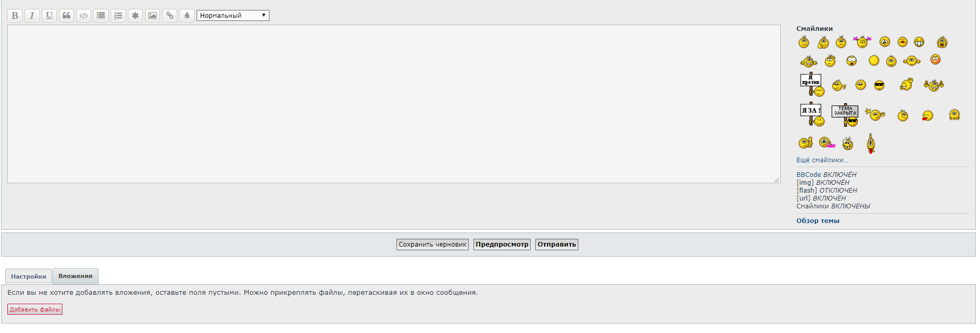The height and width of the screenshot is (333, 980).
Task: Open the font color droplet picker
Action: [x=187, y=16]
